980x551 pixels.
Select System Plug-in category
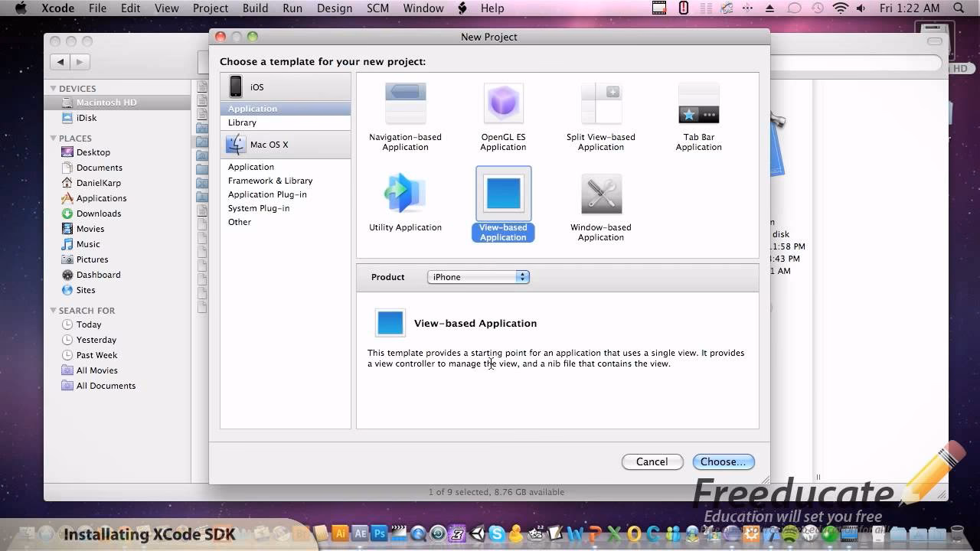tap(285, 208)
